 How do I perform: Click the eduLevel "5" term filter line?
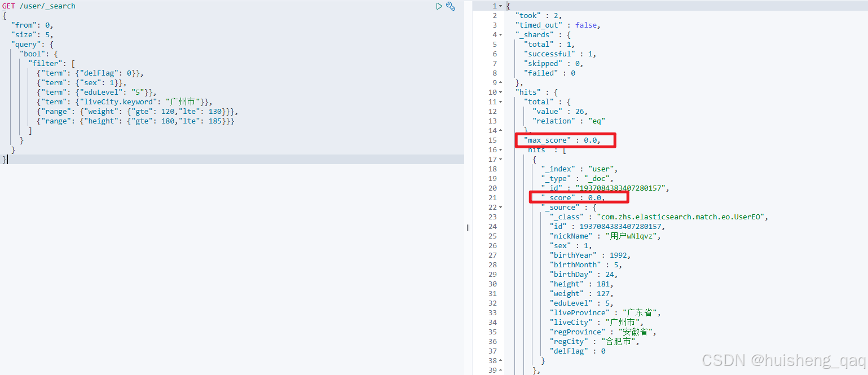click(x=96, y=92)
